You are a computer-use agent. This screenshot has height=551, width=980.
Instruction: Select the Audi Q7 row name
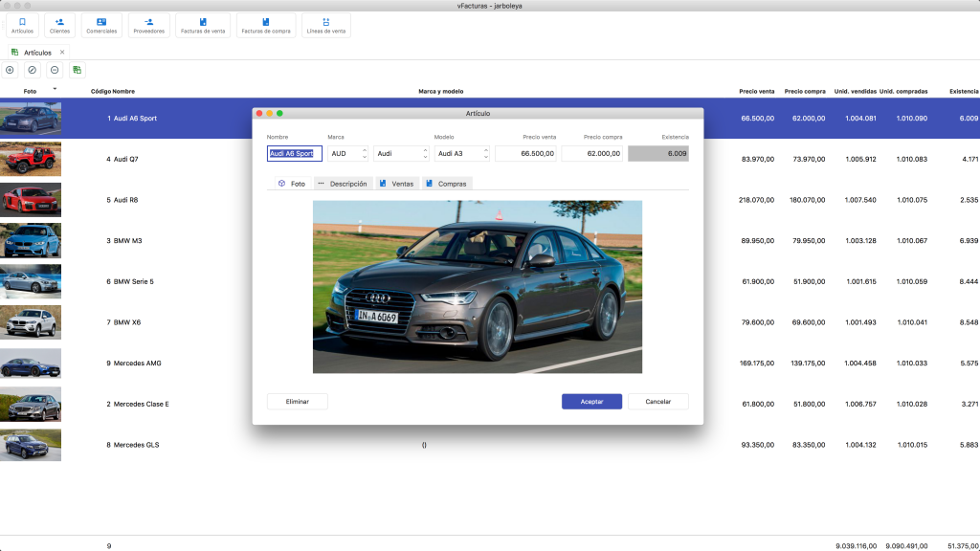click(x=125, y=160)
